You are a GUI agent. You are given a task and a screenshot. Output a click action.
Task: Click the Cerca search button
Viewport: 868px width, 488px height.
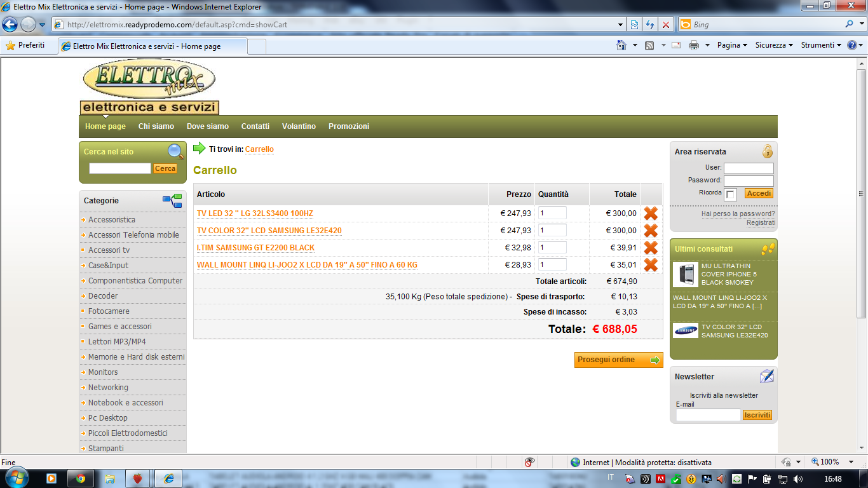coord(165,168)
